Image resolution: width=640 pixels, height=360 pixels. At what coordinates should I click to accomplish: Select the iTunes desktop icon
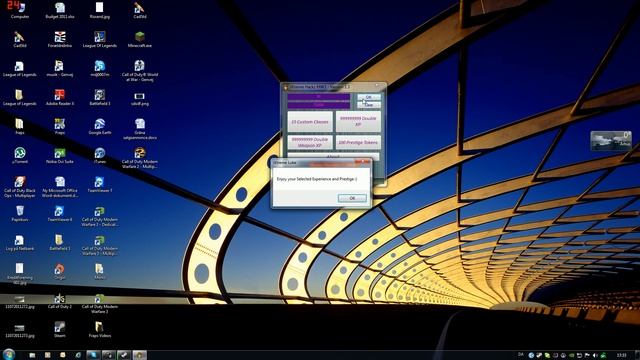(100, 156)
